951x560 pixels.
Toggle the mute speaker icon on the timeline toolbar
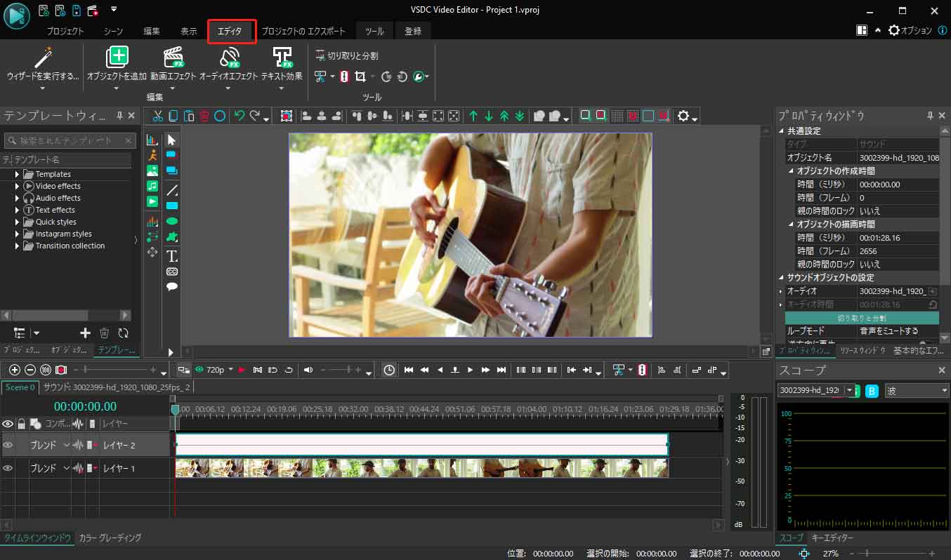coord(308,370)
